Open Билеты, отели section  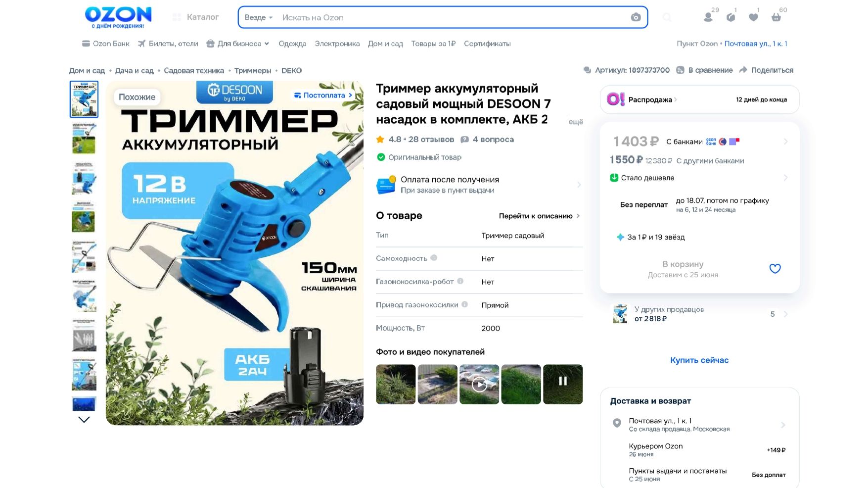pyautogui.click(x=168, y=44)
